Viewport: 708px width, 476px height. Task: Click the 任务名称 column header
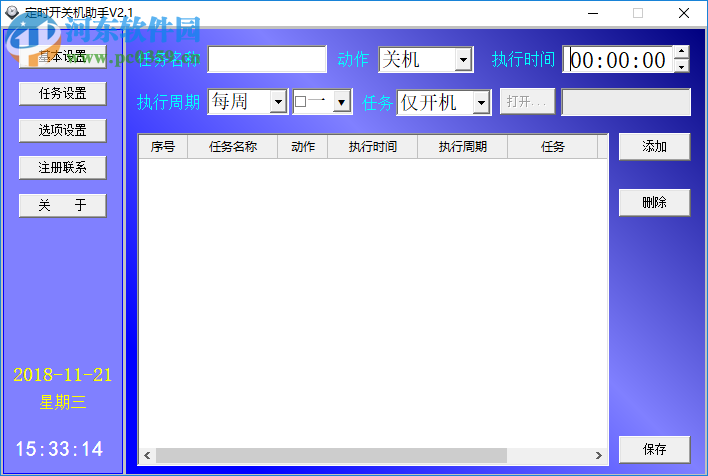pos(233,147)
